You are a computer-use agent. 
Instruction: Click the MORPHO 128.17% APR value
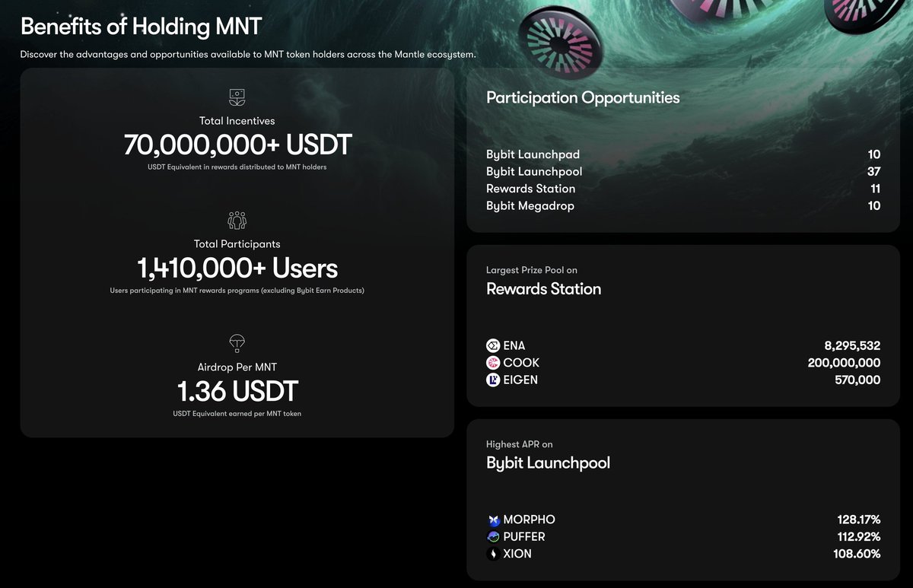coord(858,520)
